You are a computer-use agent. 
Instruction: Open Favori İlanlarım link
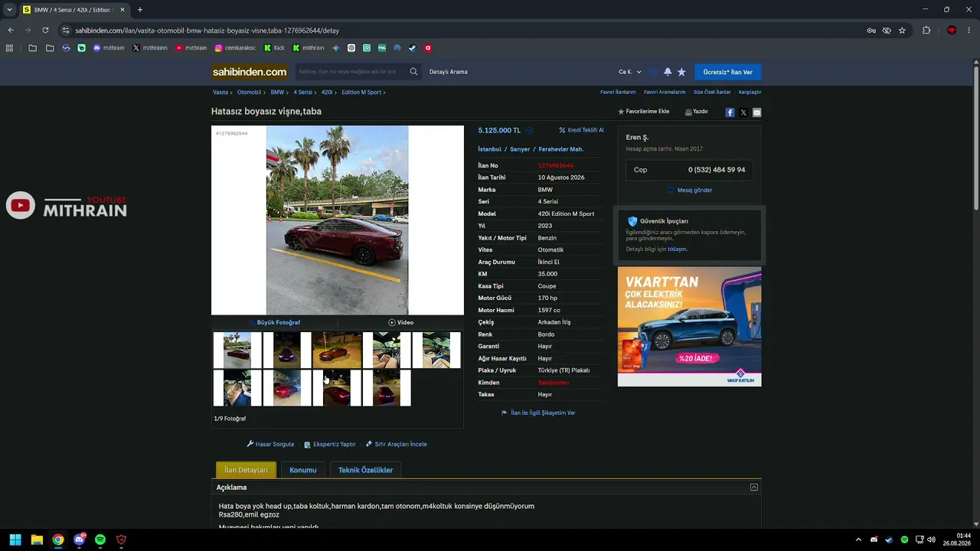618,92
